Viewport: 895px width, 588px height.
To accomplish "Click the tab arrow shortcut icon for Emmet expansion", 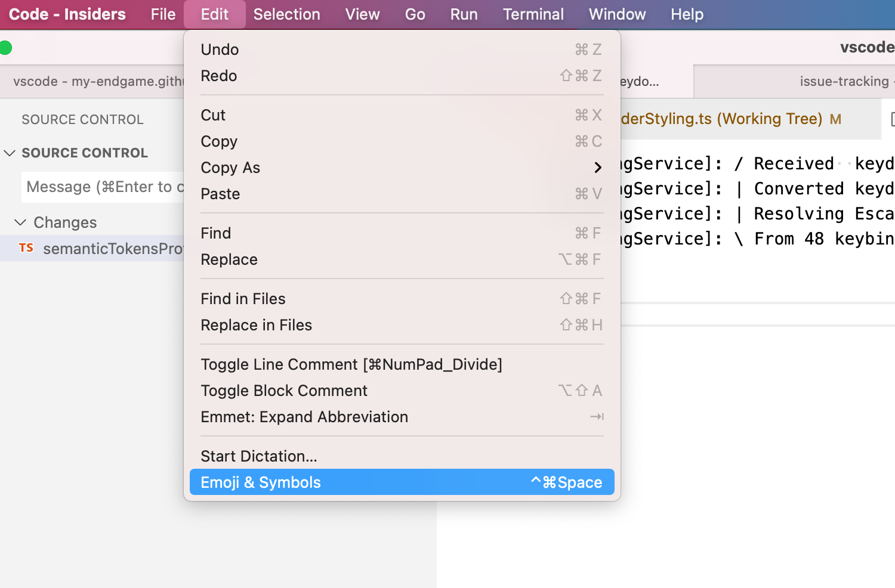I will 597,416.
